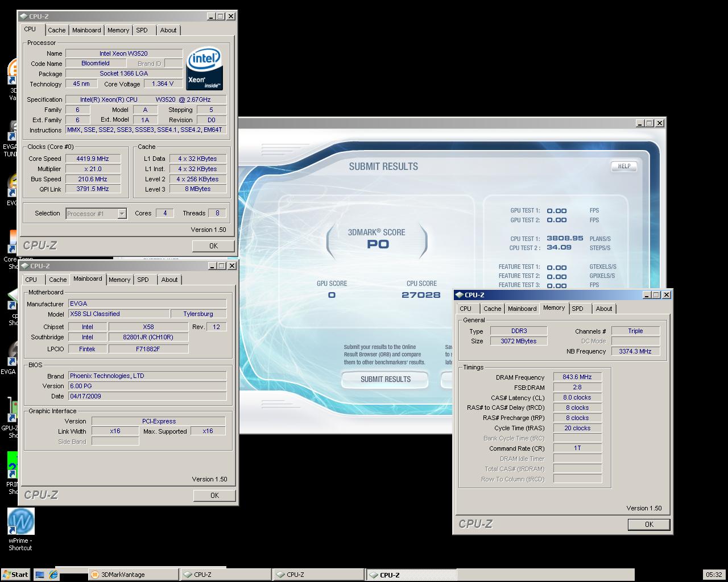728x582 pixels.
Task: Launch Internet Explorer from quick launch
Action: pyautogui.click(x=53, y=575)
